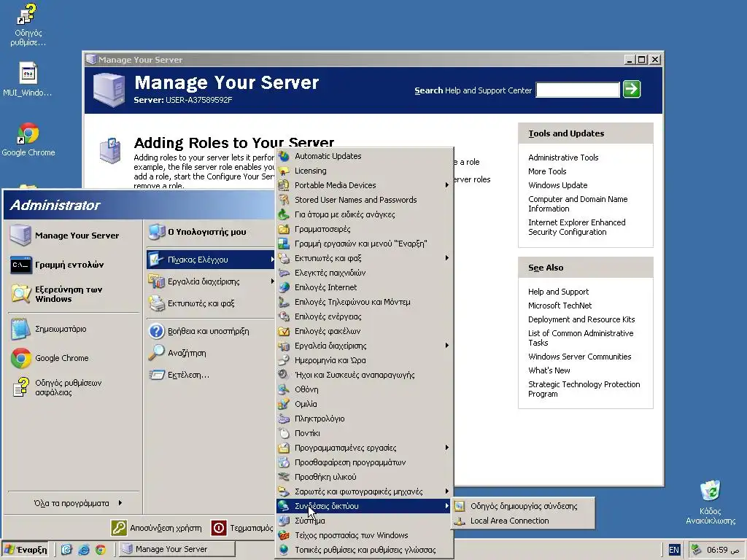Screen dimensions: 747x560
Task: Click the Automatic Updates shield icon
Action: [284, 156]
